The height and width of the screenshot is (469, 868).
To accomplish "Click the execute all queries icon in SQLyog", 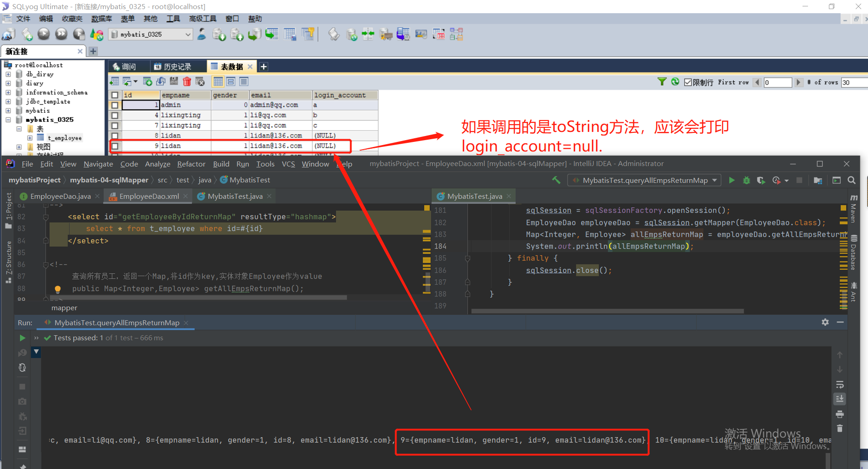I will click(61, 34).
